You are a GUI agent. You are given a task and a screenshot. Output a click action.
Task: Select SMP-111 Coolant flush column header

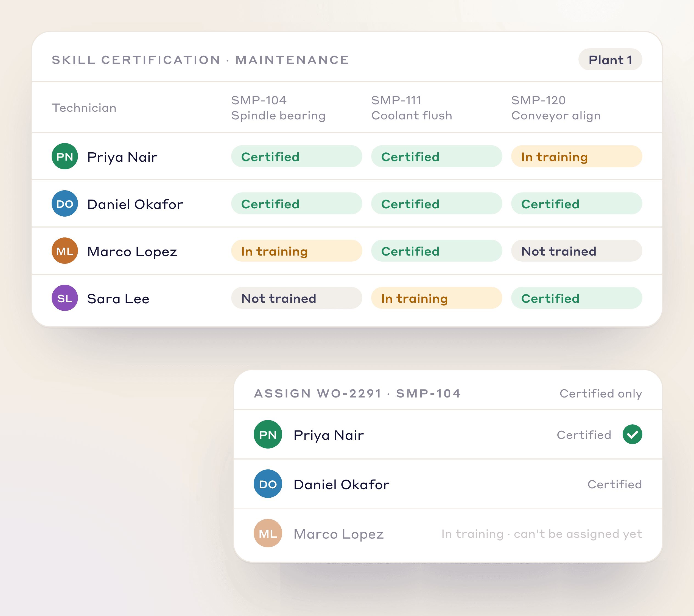pyautogui.click(x=412, y=108)
